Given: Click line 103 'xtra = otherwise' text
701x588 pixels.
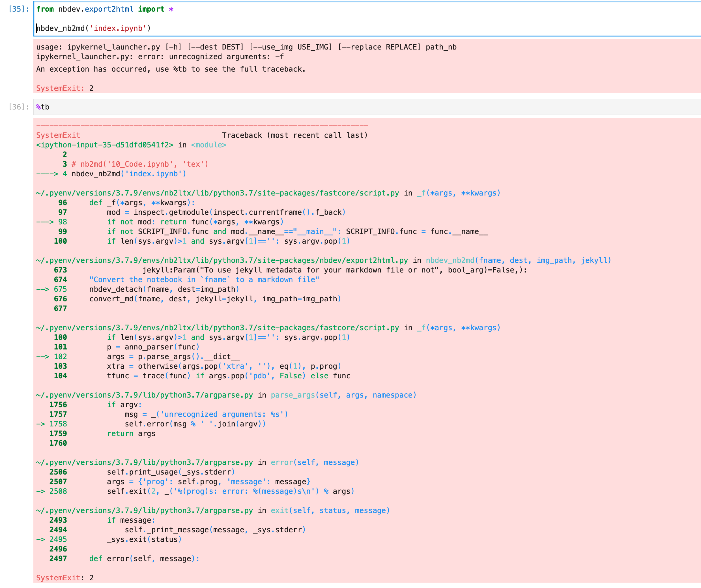Looking at the screenshot, I should (x=224, y=367).
